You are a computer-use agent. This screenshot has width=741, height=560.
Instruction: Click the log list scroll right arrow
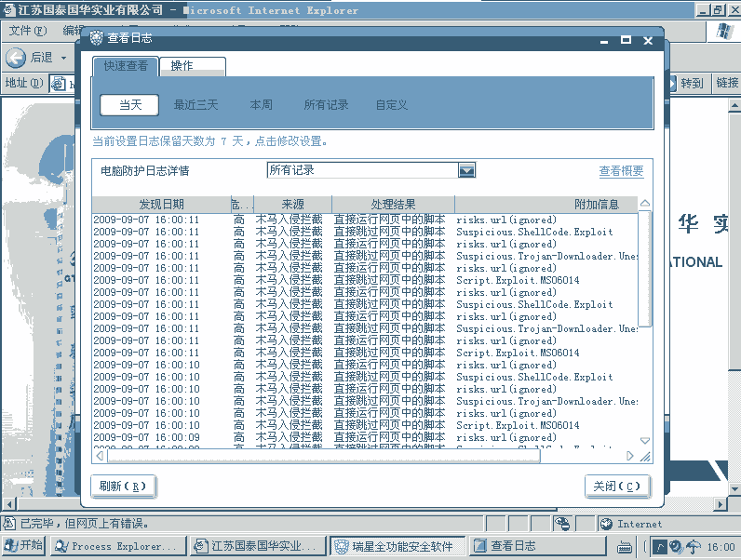(629, 456)
